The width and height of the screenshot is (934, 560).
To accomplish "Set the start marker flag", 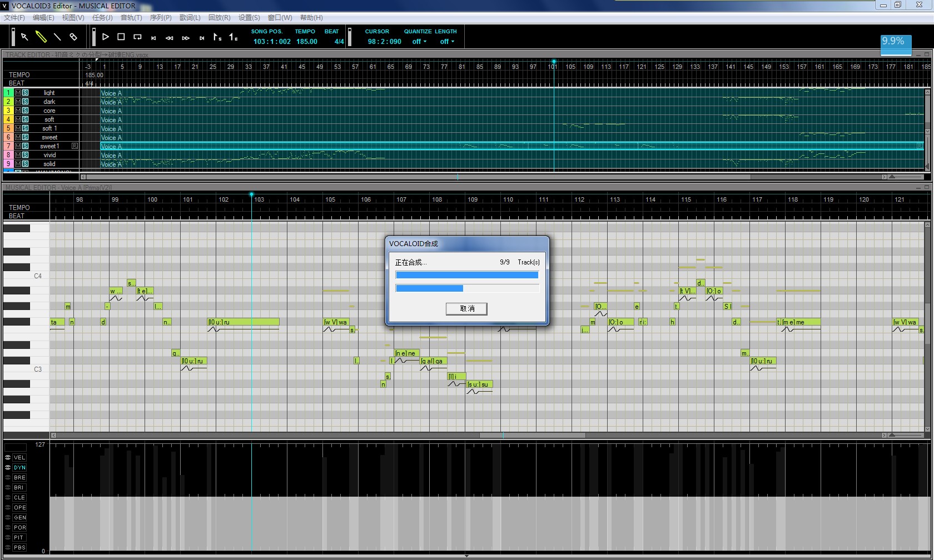I will click(x=217, y=37).
